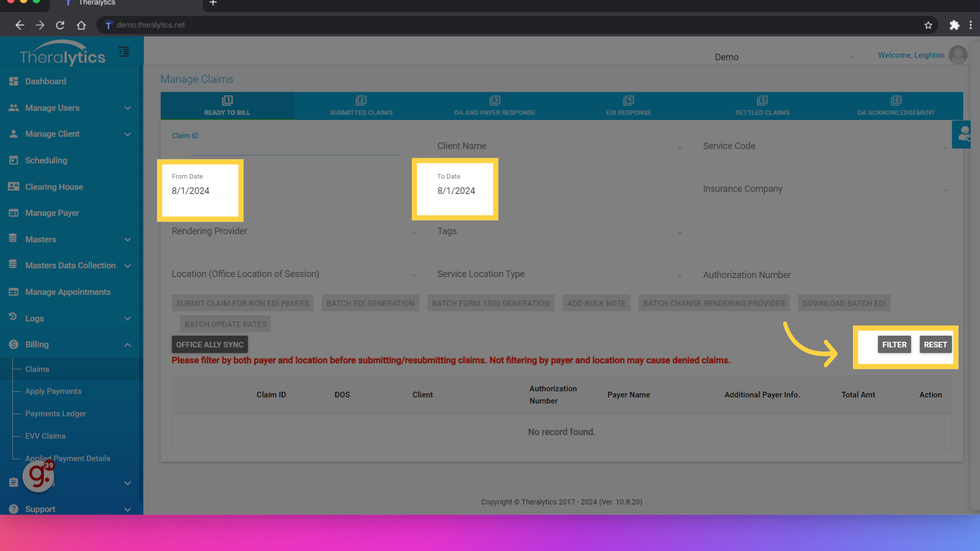This screenshot has height=551, width=980.
Task: Click the Office Ally Sync button
Action: (209, 344)
